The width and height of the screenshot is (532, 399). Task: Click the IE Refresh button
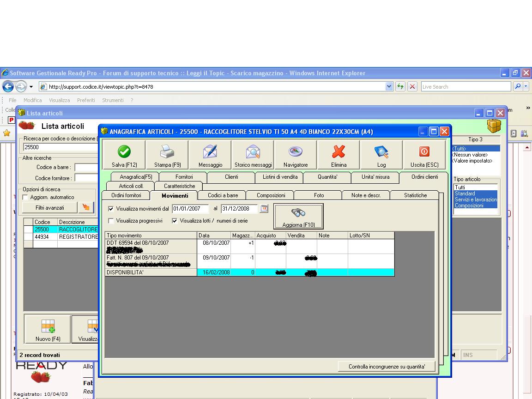[400, 86]
